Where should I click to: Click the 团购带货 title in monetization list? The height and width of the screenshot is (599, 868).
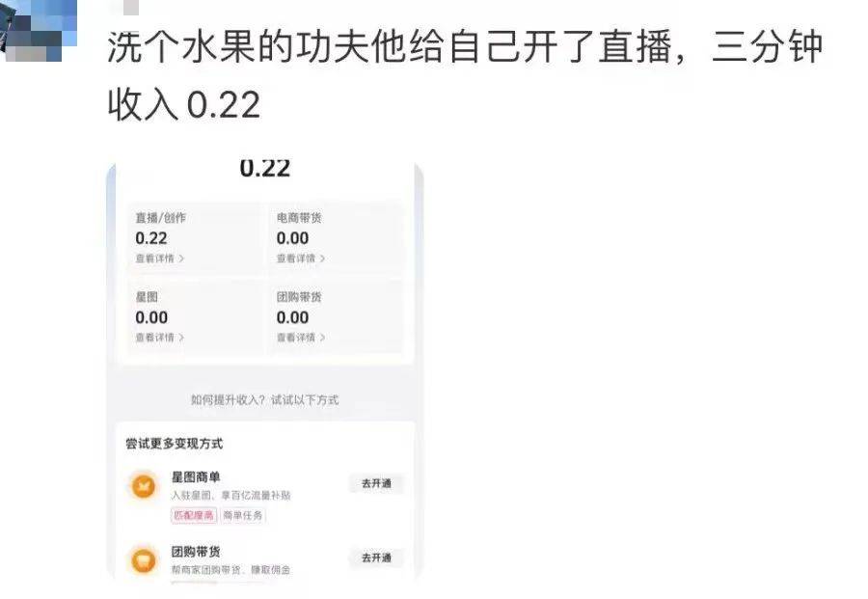tap(196, 552)
